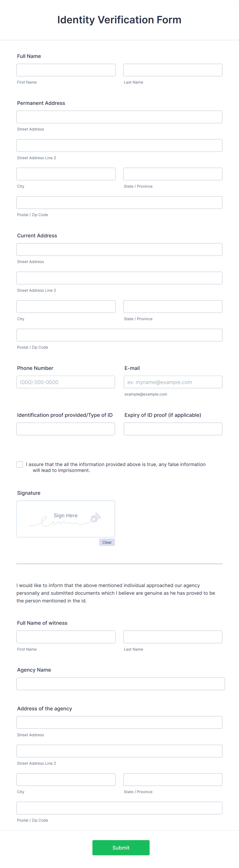Click the Phone Number input field

click(66, 382)
